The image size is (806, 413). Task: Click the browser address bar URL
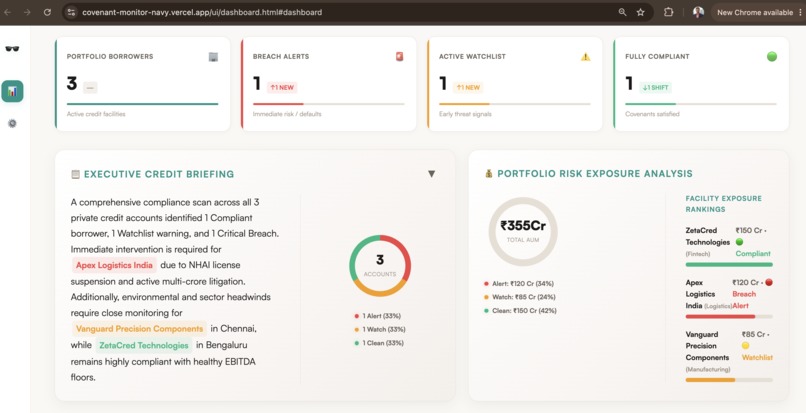coord(202,12)
